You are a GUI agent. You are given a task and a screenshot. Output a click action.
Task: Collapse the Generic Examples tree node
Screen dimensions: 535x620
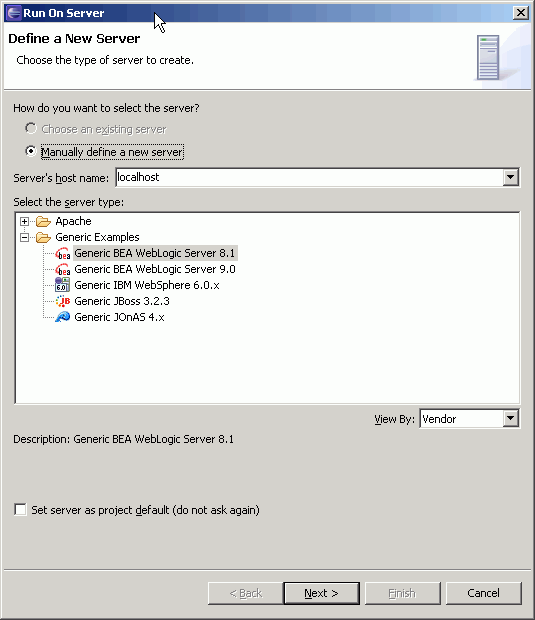point(25,237)
